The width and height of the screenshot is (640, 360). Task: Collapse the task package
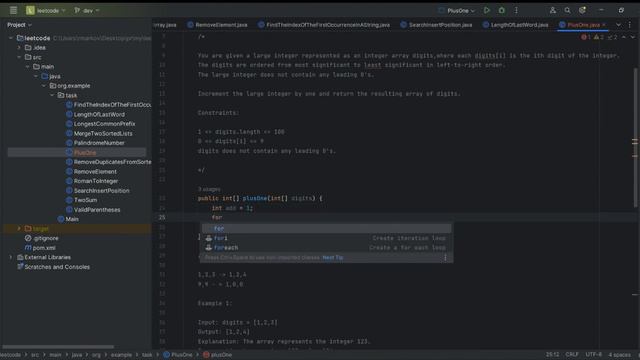click(52, 96)
